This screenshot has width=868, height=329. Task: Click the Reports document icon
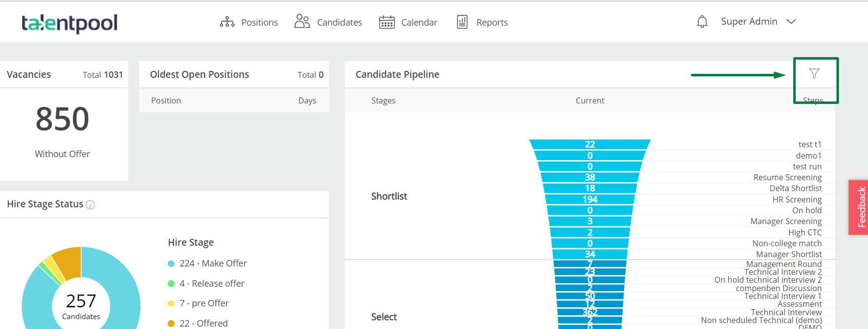click(462, 22)
